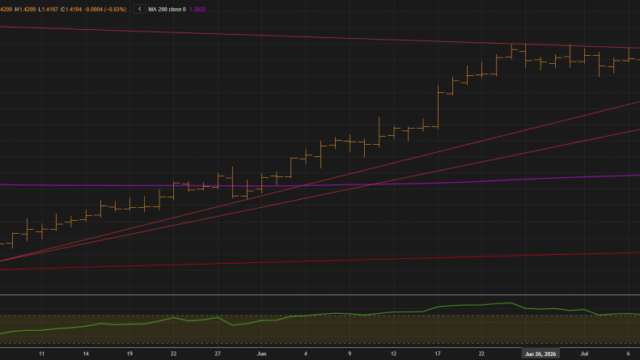Click the 4 date label on the time axis

(305, 354)
